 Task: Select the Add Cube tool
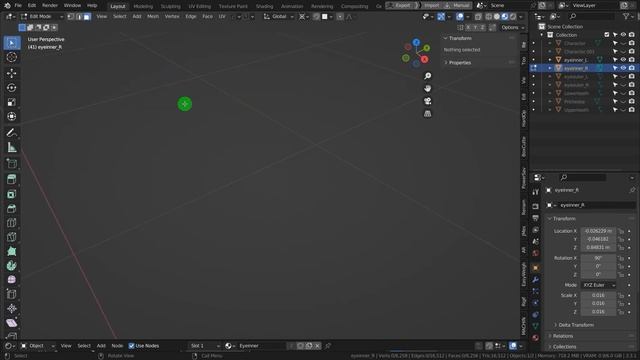point(12,163)
